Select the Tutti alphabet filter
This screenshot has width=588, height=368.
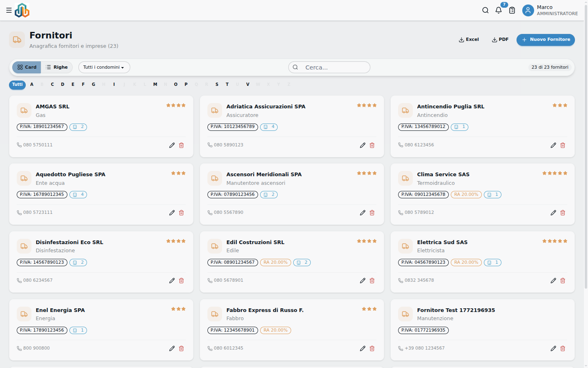[17, 85]
